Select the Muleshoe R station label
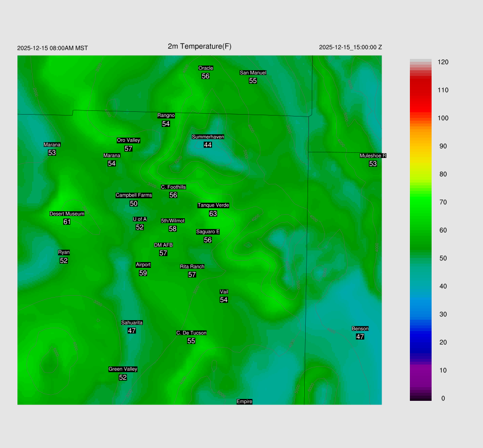This screenshot has height=448, width=483. click(373, 156)
